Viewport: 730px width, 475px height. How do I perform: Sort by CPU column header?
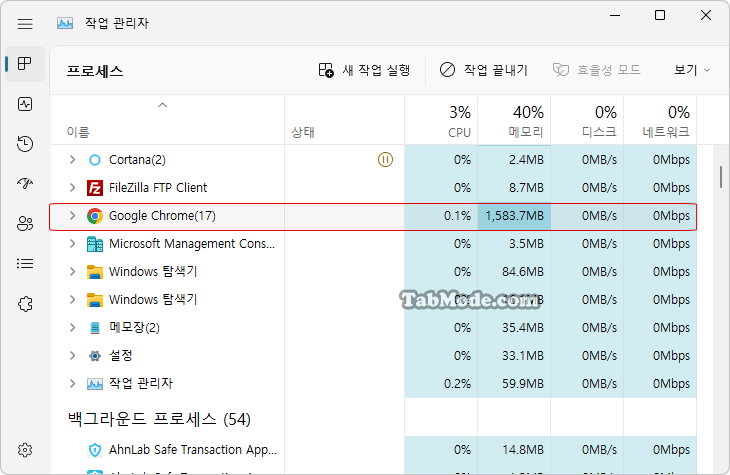click(x=441, y=120)
